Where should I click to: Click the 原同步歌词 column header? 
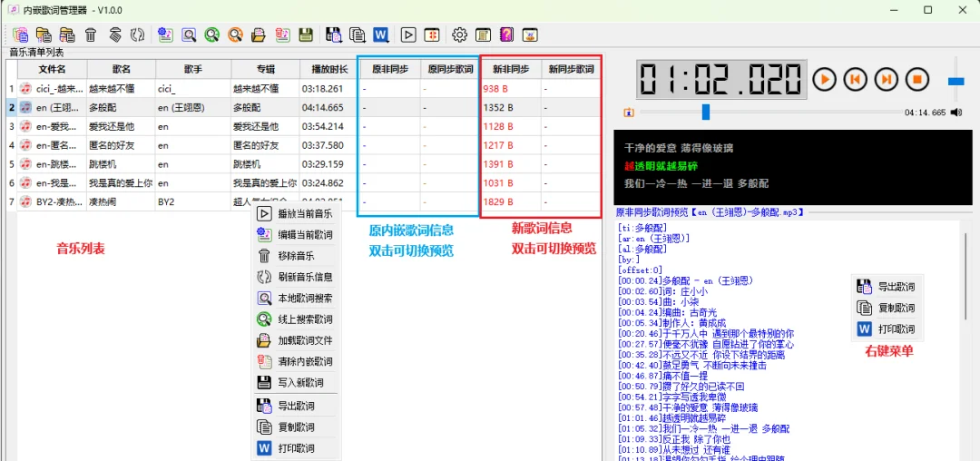click(x=450, y=69)
